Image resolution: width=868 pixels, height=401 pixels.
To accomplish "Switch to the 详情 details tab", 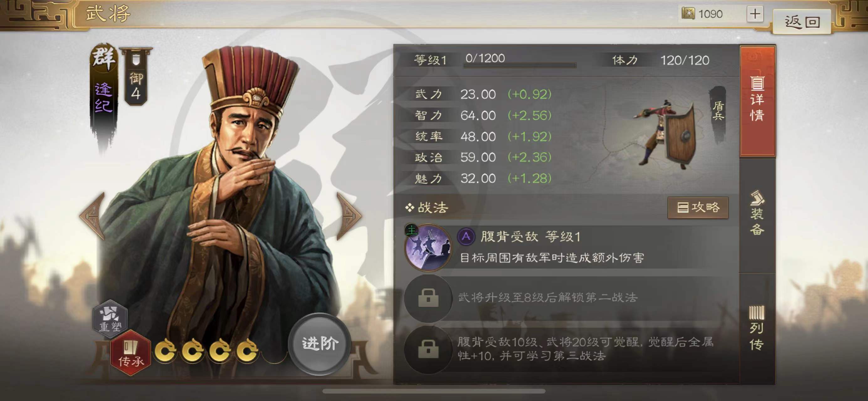I will click(x=757, y=100).
